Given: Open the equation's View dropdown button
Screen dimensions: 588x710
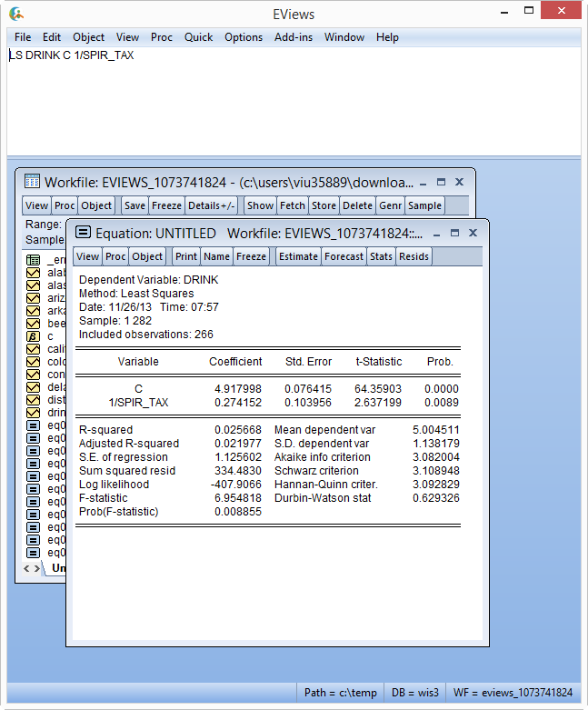Looking at the screenshot, I should tap(87, 256).
